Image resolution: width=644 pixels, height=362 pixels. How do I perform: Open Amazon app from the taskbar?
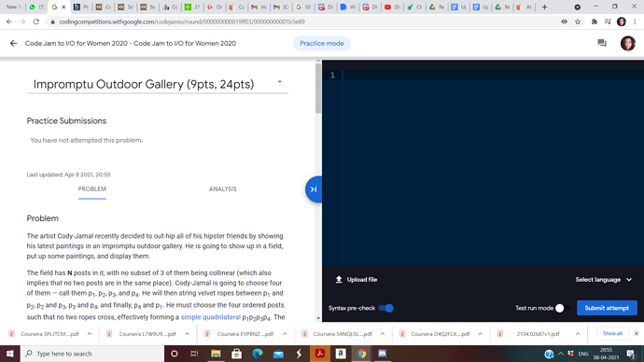point(341,354)
